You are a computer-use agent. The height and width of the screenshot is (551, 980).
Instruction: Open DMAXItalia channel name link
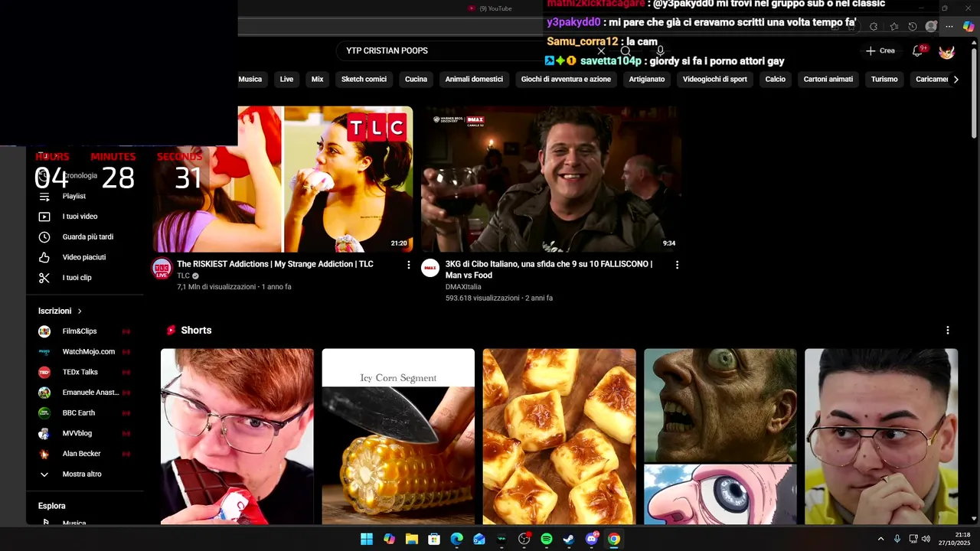tap(463, 287)
